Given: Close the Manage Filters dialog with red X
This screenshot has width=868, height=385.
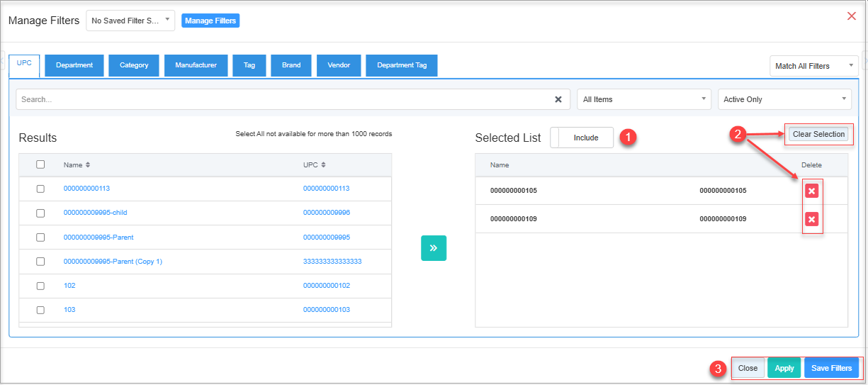Looking at the screenshot, I should (x=852, y=16).
